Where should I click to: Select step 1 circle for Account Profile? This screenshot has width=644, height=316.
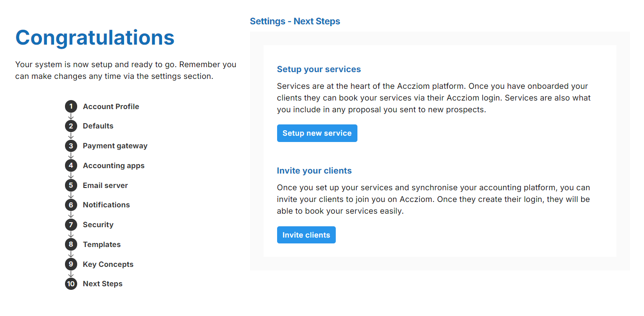pyautogui.click(x=71, y=106)
